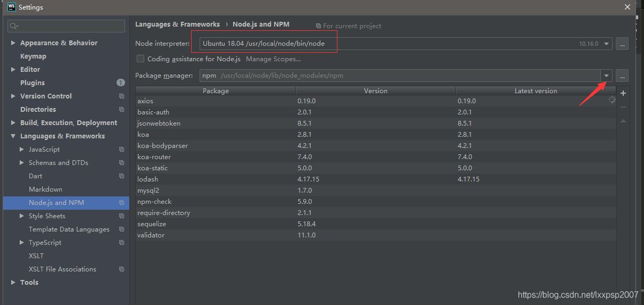Sort by Package column header
Image resolution: width=644 pixels, height=305 pixels.
pyautogui.click(x=216, y=91)
